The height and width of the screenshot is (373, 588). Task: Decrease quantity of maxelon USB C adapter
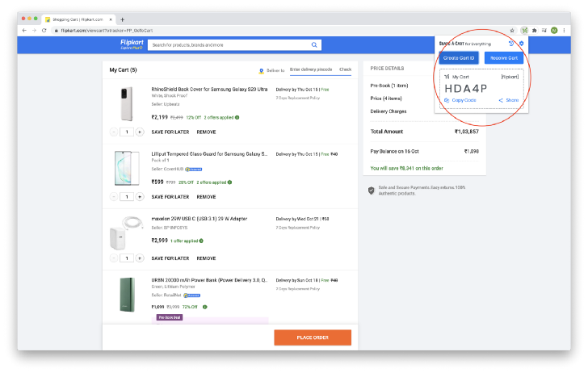114,258
